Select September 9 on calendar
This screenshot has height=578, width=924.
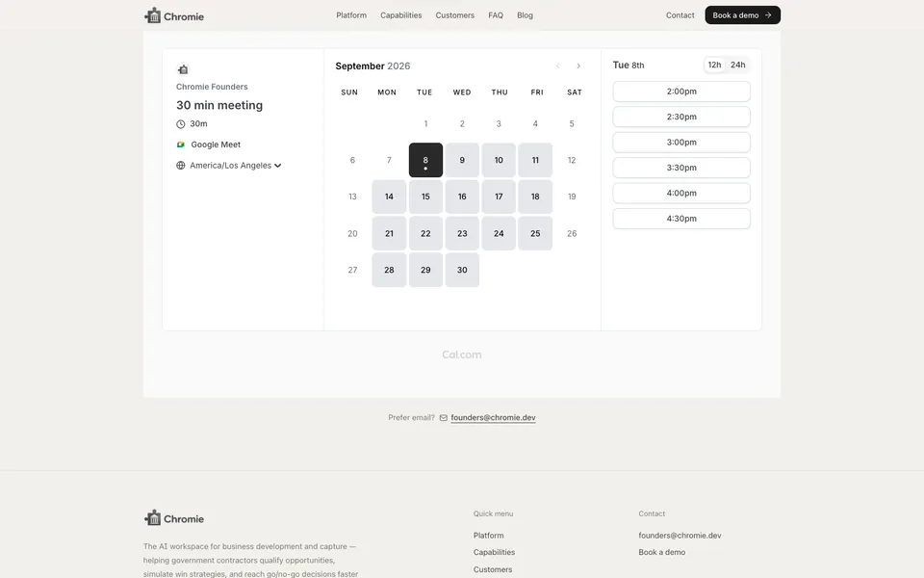pyautogui.click(x=462, y=160)
